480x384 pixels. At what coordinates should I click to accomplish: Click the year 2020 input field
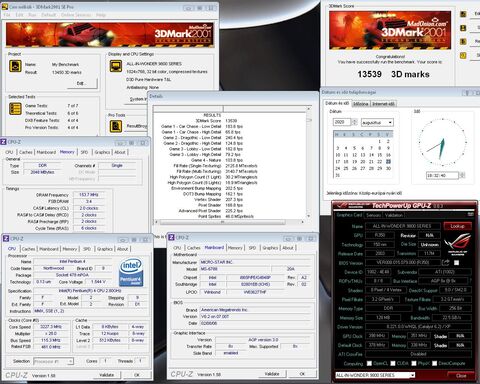[x=342, y=122]
